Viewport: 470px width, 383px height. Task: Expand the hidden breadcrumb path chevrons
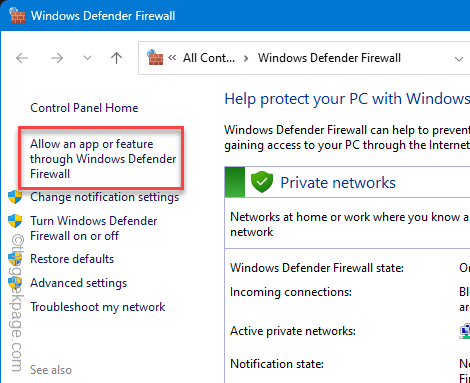(x=172, y=58)
